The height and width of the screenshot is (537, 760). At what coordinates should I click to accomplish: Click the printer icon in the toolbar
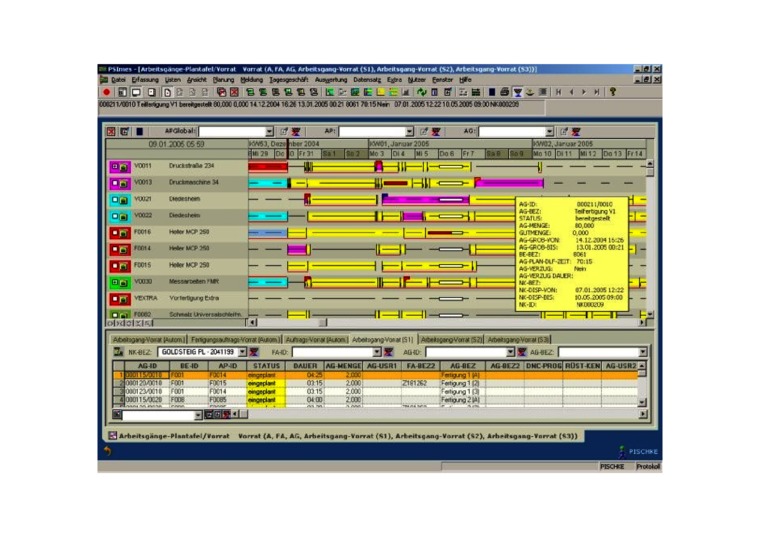pos(505,91)
